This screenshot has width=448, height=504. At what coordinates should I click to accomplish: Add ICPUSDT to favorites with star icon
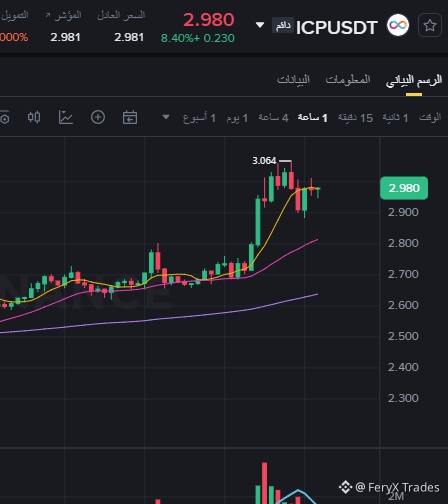[430, 25]
